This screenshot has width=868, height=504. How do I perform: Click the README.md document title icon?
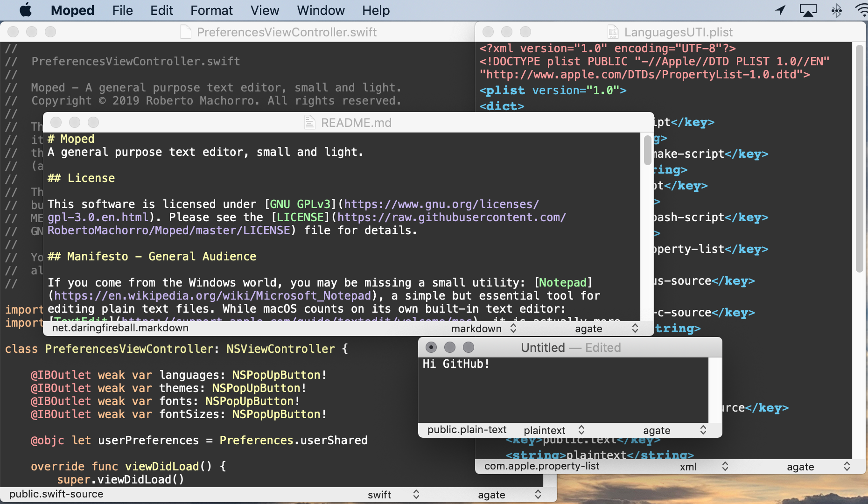pos(310,122)
